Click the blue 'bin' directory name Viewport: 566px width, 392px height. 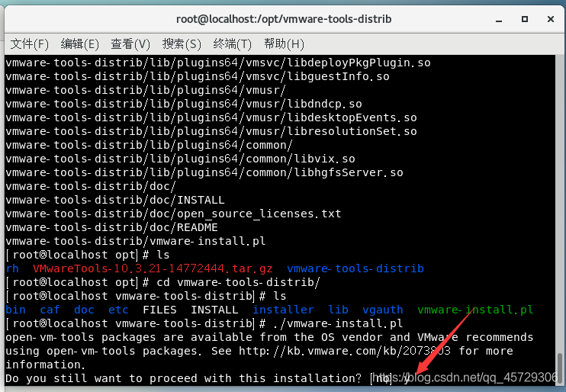point(15,310)
